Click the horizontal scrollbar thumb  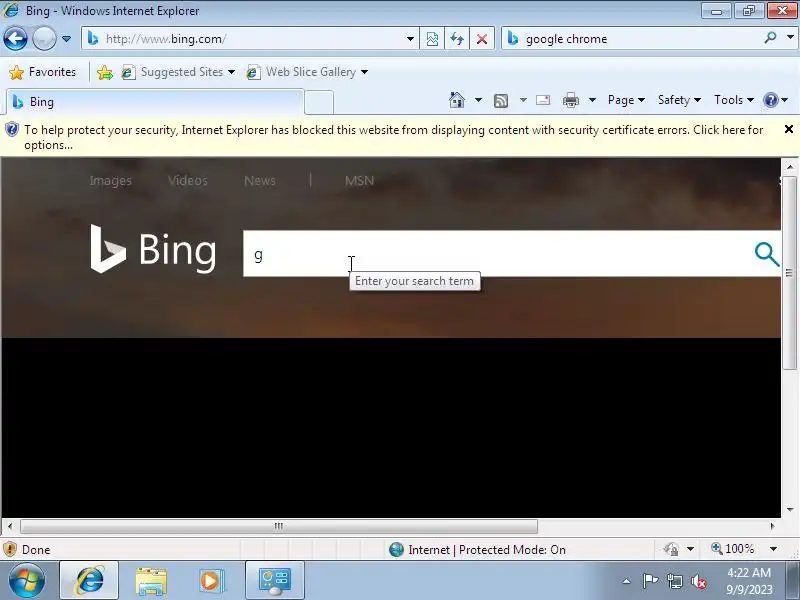tap(279, 526)
